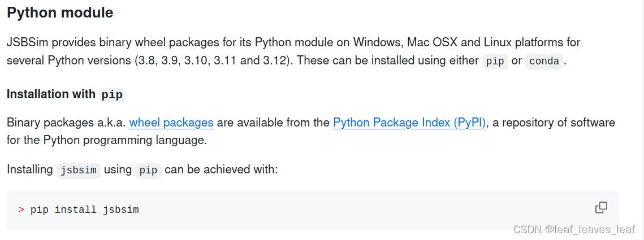Screen dimensions: 644x240
Task: Click the text "can be achieved with:"
Action: coord(222,169)
